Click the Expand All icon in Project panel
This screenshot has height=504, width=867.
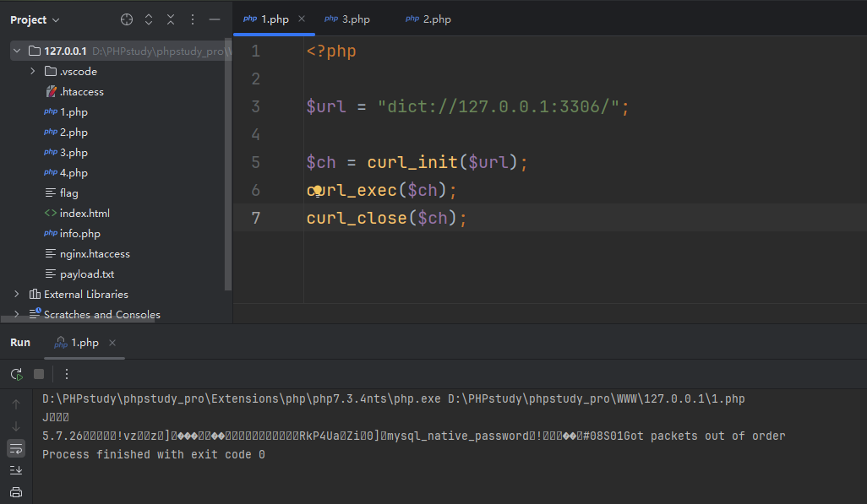tap(149, 19)
